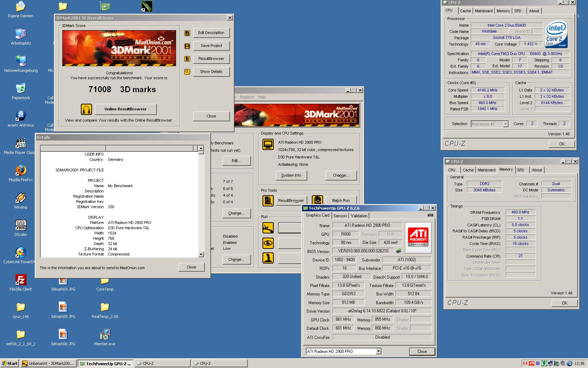Switch to Unbenannt - 3DMark2001 taskbar button

48,363
